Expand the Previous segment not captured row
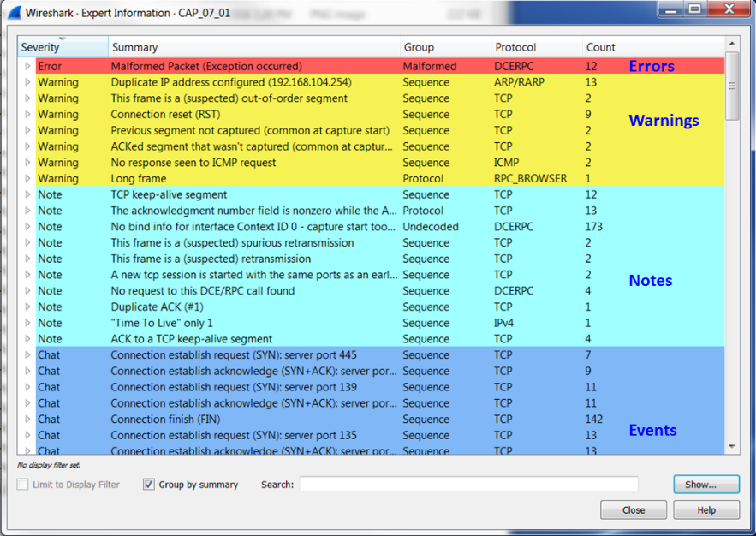Image resolution: width=756 pixels, height=536 pixels. coord(27,131)
